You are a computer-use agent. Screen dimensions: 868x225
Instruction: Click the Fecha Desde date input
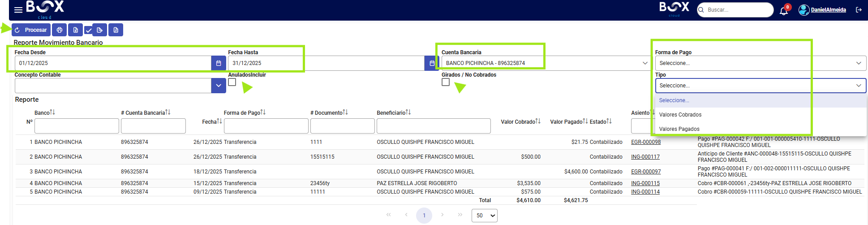coord(113,63)
